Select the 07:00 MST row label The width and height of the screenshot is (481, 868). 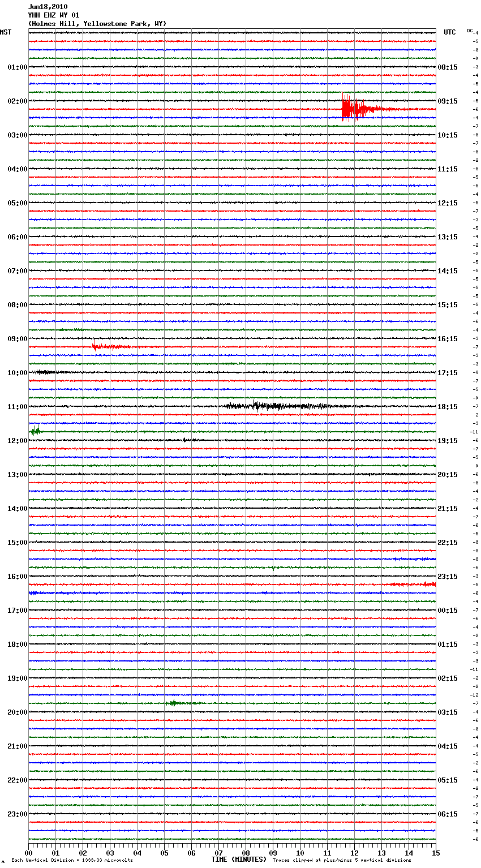coord(18,271)
